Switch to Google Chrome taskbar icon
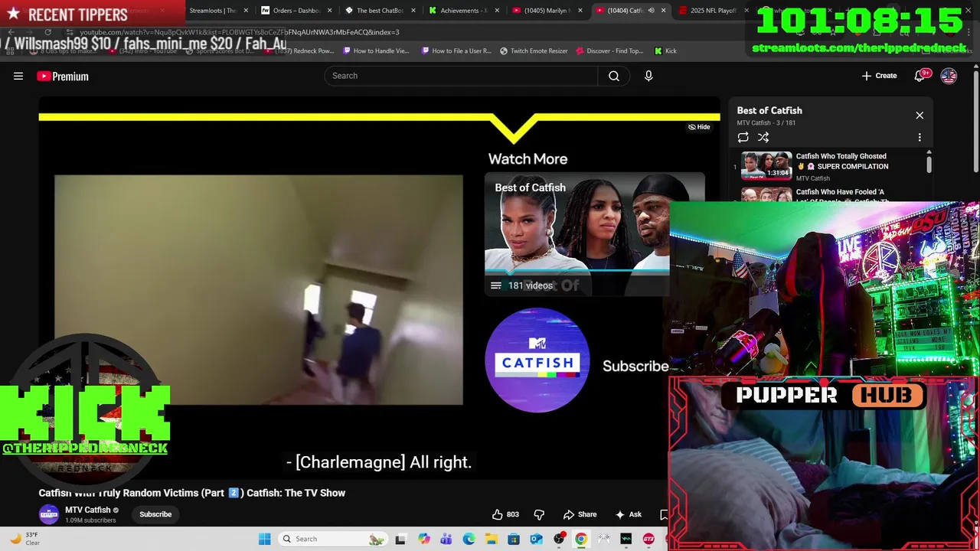980x551 pixels. point(581,539)
